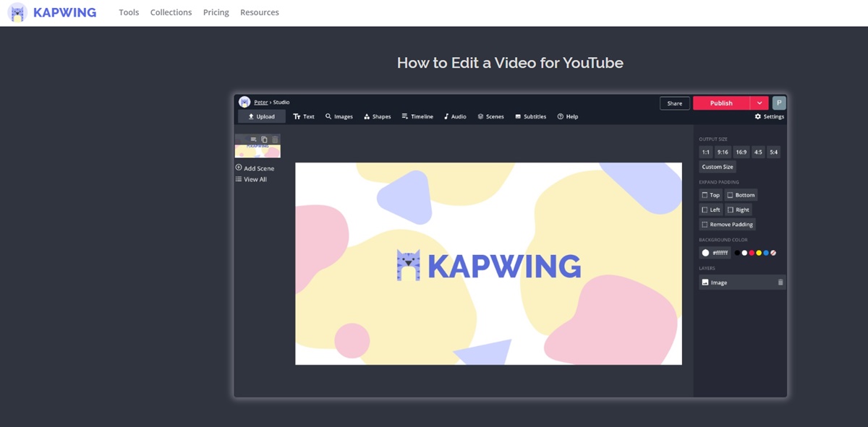Open the Resources menu in the header
Image resolution: width=868 pixels, height=427 pixels.
259,12
